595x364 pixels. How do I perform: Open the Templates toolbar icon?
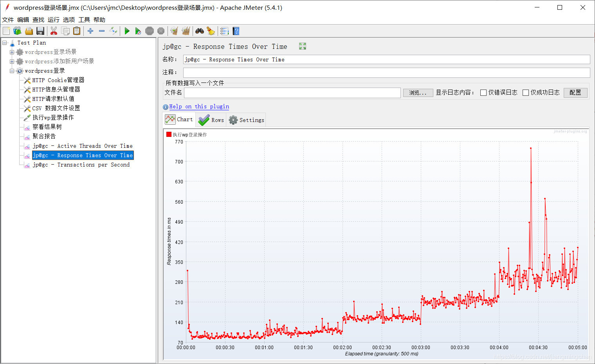pyautogui.click(x=17, y=31)
